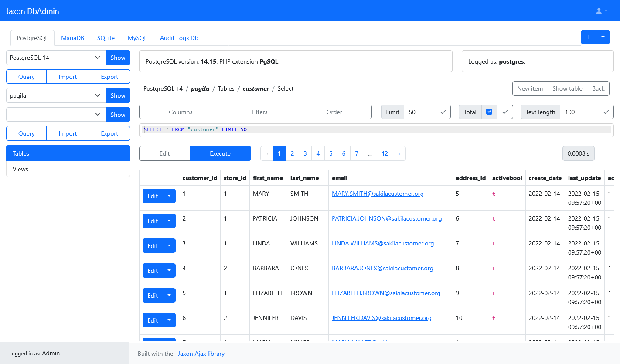Apply Text length via its checkmark icon
This screenshot has height=364, width=620.
point(606,112)
